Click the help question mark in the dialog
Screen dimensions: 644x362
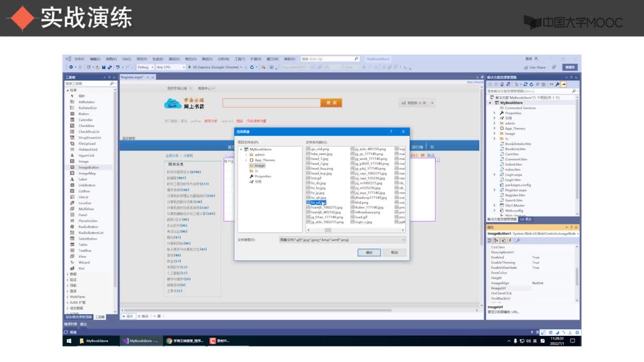(x=391, y=131)
